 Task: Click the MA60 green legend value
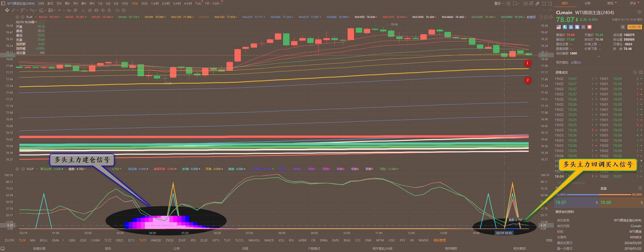tap(129, 17)
